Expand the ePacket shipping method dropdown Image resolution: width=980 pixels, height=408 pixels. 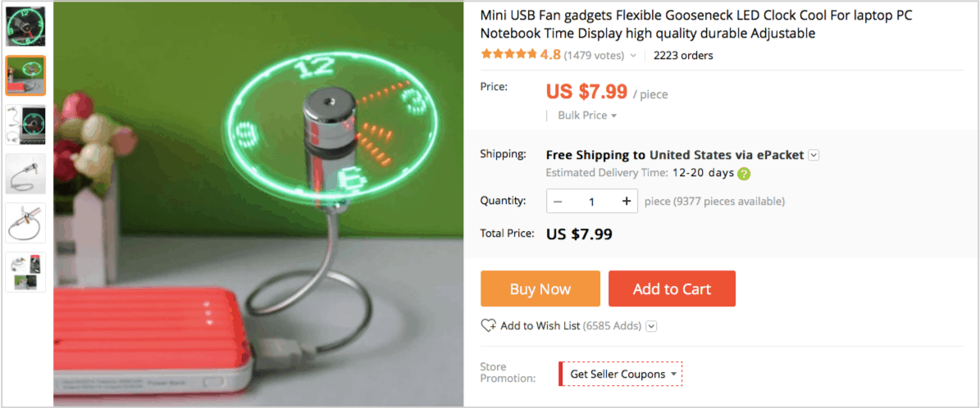tap(814, 155)
